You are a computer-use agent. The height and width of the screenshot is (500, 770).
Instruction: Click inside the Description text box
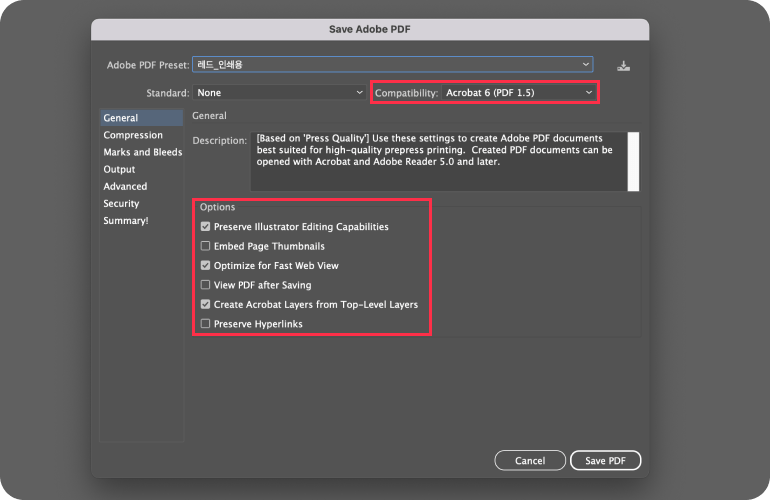pos(440,161)
